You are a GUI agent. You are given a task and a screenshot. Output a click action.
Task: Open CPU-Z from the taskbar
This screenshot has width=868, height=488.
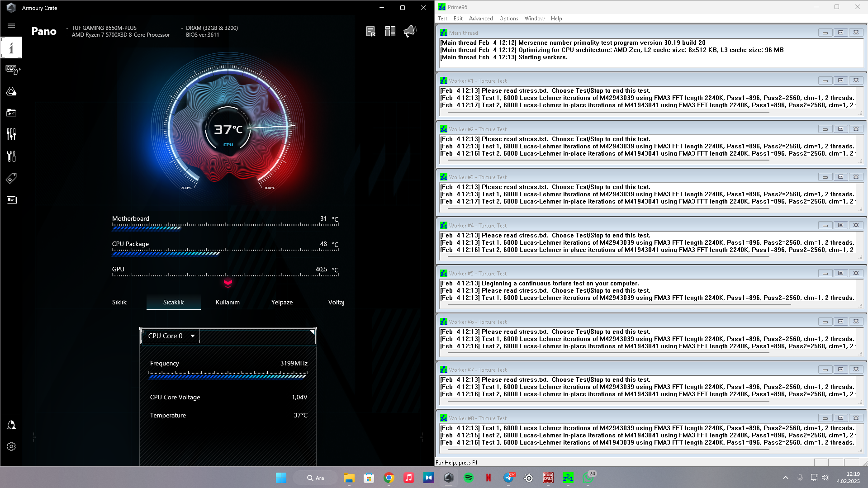point(548,478)
